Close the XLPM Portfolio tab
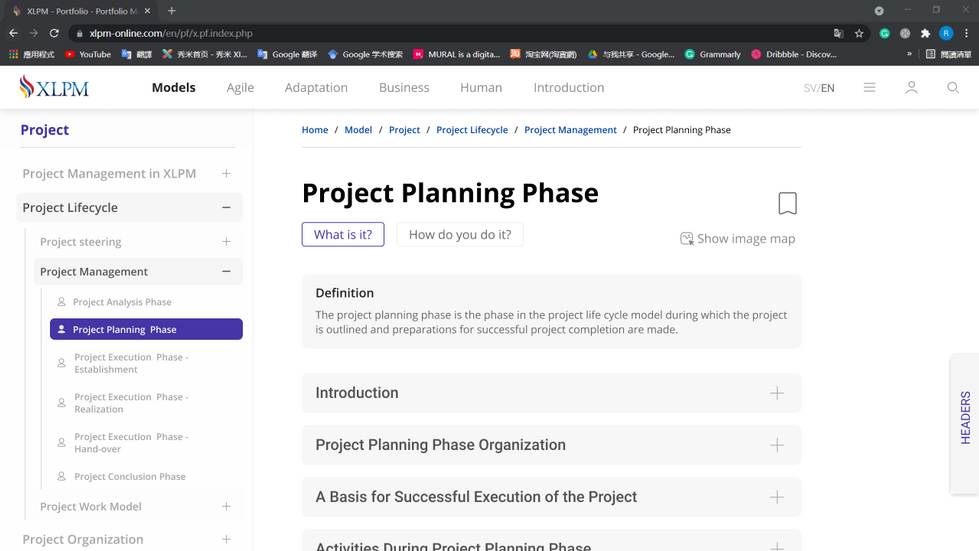979x551 pixels. coord(147,11)
